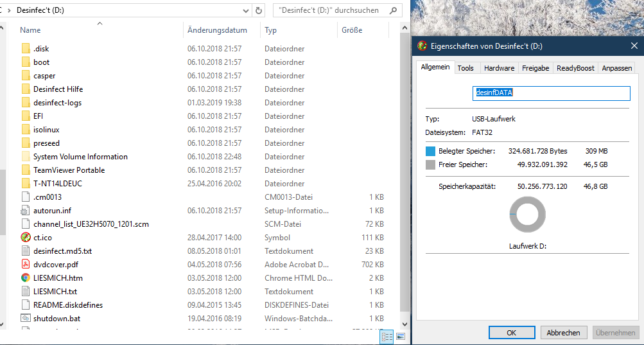
Task: Open the address bar history dropdown
Action: click(x=246, y=11)
